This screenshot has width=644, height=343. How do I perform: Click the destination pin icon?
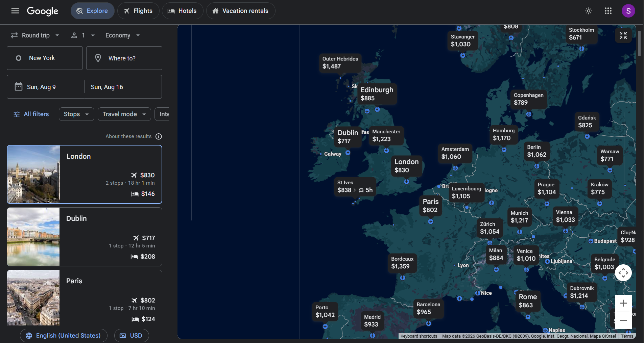click(98, 58)
